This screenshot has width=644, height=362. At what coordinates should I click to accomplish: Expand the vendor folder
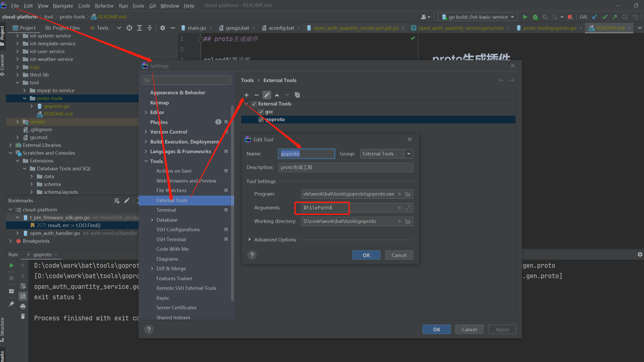click(17, 122)
